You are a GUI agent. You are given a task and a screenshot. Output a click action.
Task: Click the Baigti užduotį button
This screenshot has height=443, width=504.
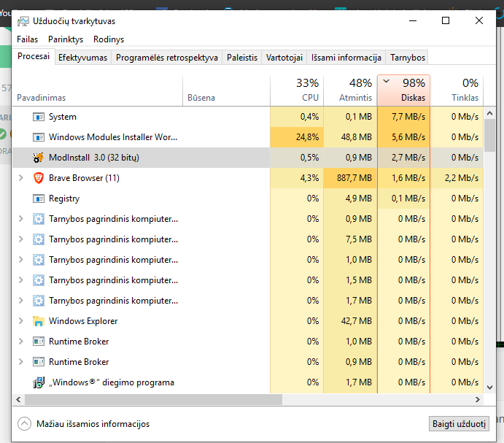coord(459,424)
